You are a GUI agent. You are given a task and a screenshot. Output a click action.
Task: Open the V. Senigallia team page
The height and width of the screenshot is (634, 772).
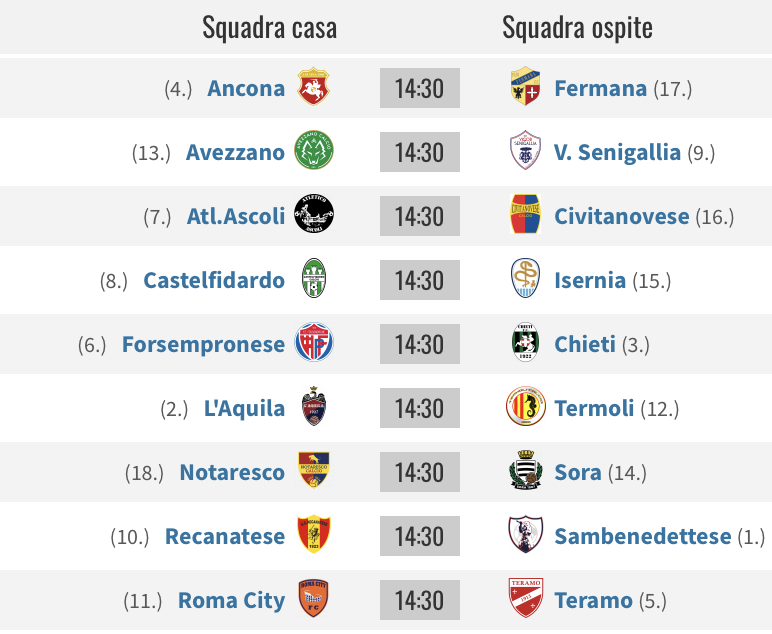coord(617,153)
